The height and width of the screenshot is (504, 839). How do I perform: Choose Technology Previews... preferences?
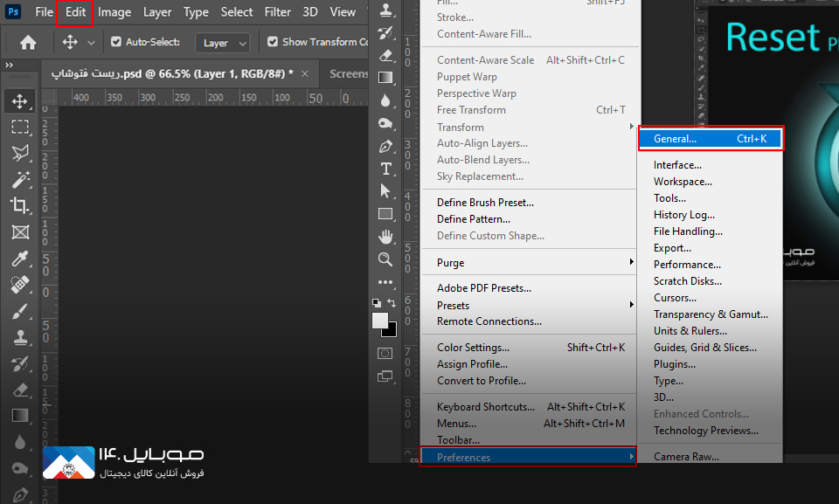click(x=710, y=430)
